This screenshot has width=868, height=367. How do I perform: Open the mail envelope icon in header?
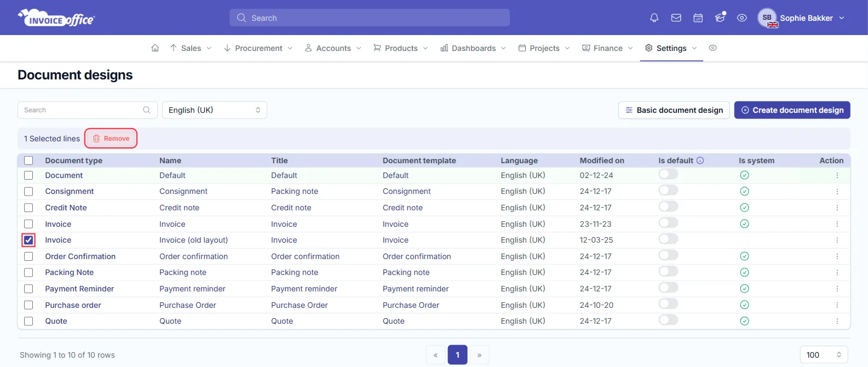click(x=676, y=18)
